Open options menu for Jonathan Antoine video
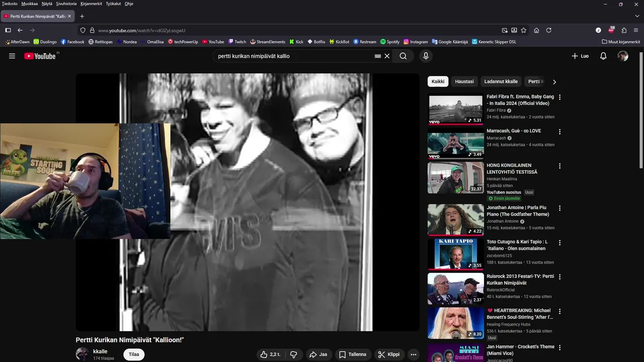The image size is (644, 362). click(x=559, y=208)
